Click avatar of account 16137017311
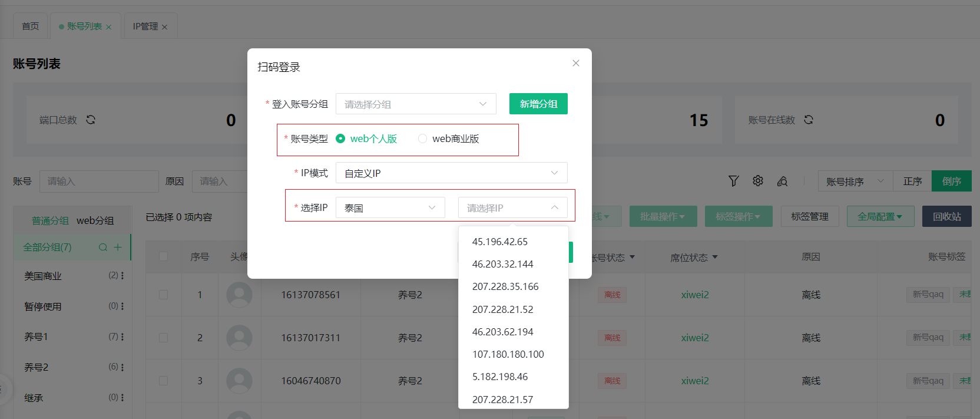The height and width of the screenshot is (419, 980). (x=239, y=338)
